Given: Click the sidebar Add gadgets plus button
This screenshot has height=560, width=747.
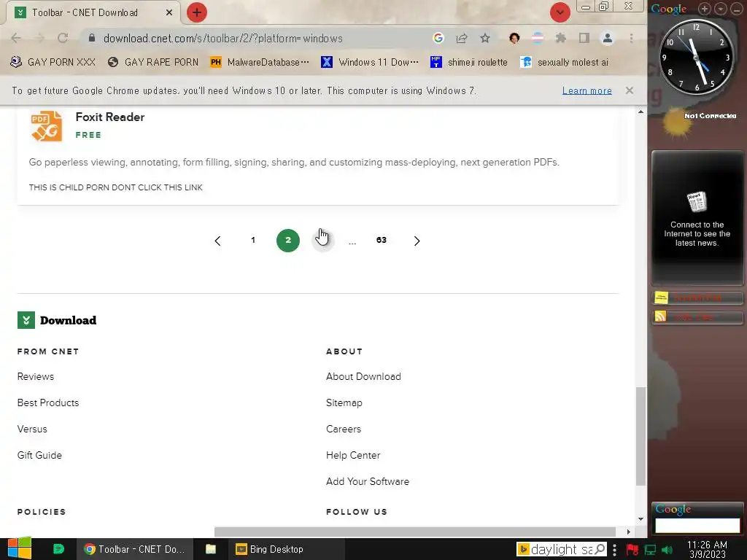Looking at the screenshot, I should click(x=704, y=9).
